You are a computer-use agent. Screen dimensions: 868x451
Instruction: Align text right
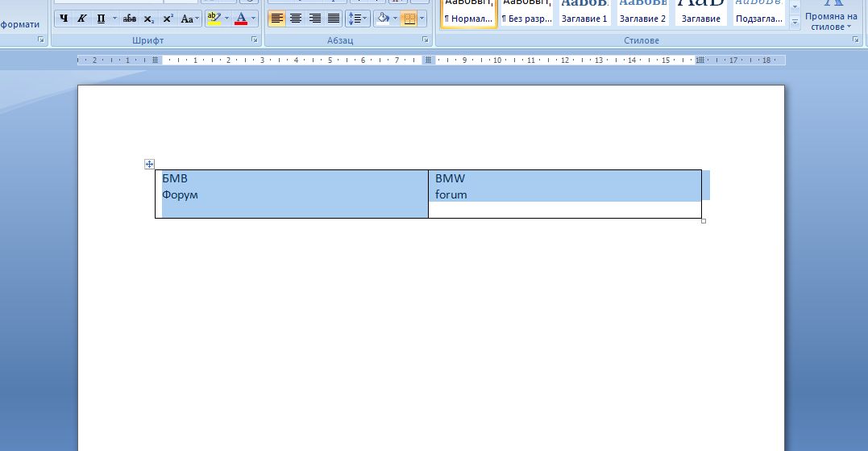pyautogui.click(x=314, y=19)
